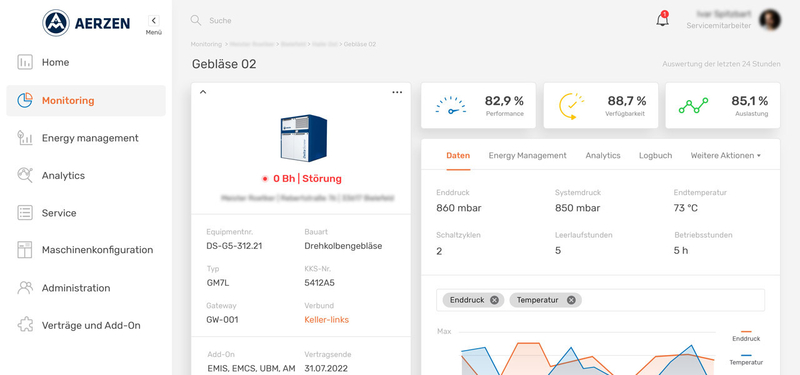
Task: Click the Gateway value GW-001
Action: point(222,320)
